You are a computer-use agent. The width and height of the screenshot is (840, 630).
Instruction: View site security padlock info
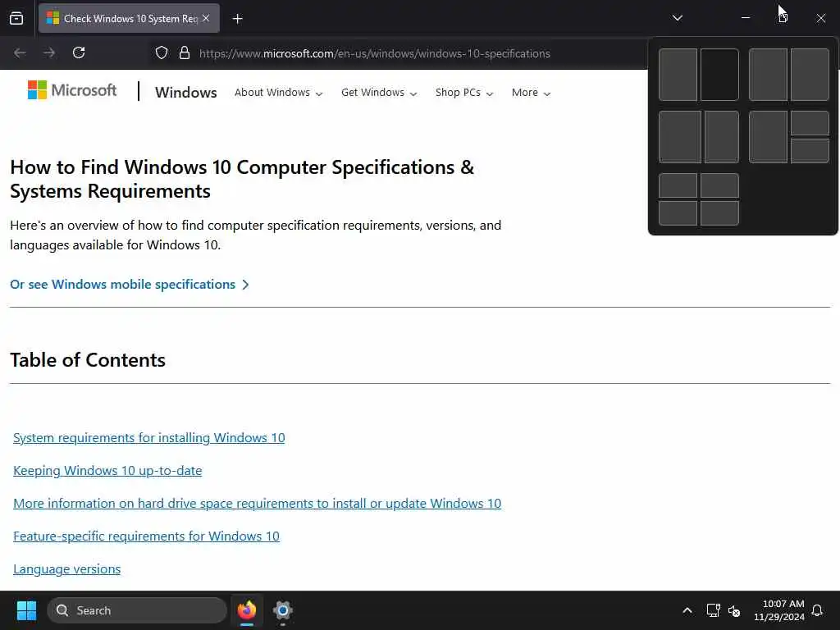185,53
